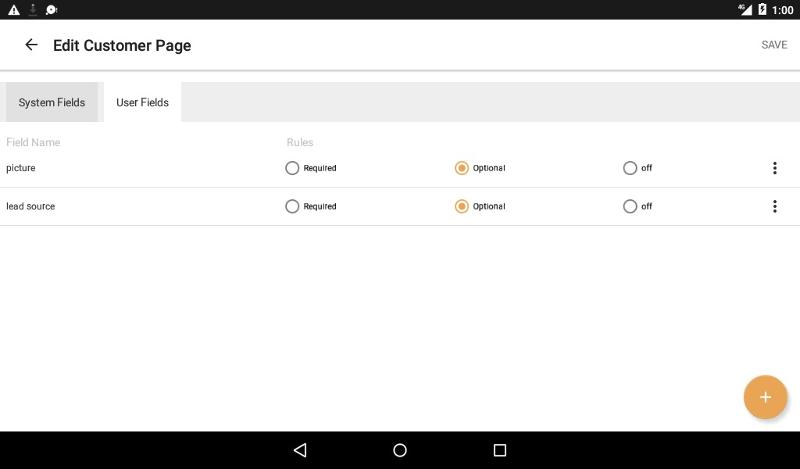
Task: Tap the download notification status icon
Action: (x=33, y=10)
